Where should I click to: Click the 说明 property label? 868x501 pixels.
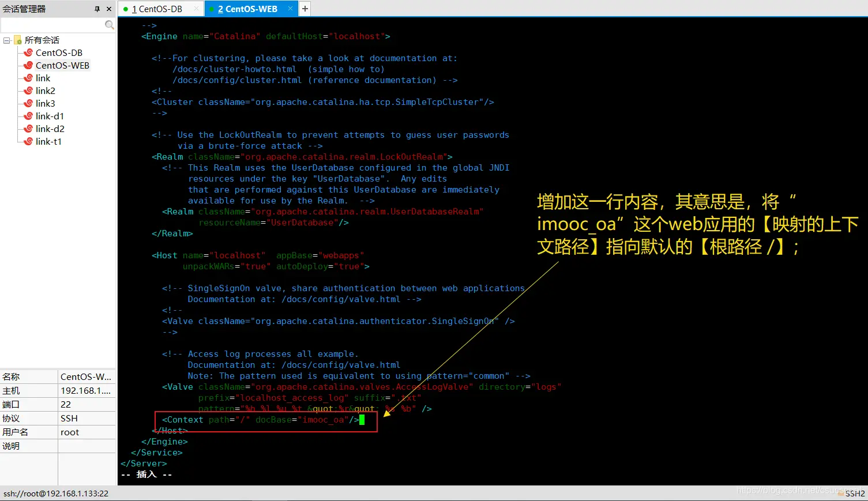11,446
